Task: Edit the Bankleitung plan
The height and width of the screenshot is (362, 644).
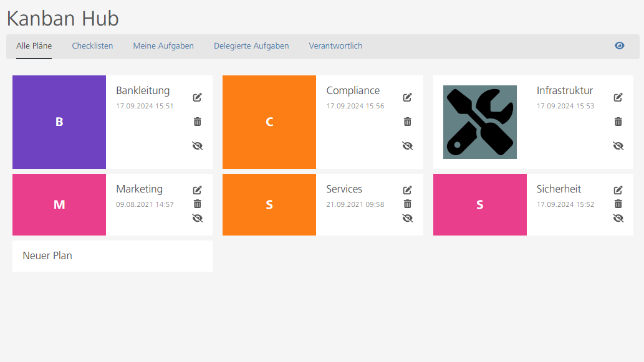Action: point(198,97)
